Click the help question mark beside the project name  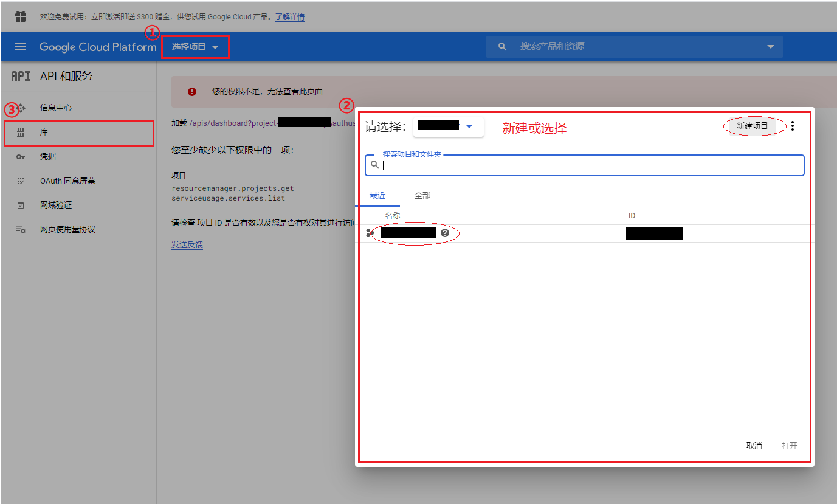[446, 233]
